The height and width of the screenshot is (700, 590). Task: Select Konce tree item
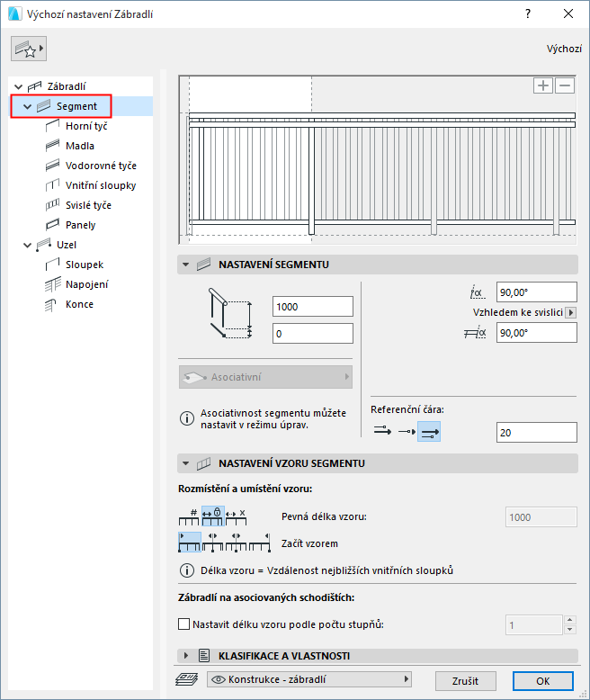tap(79, 304)
